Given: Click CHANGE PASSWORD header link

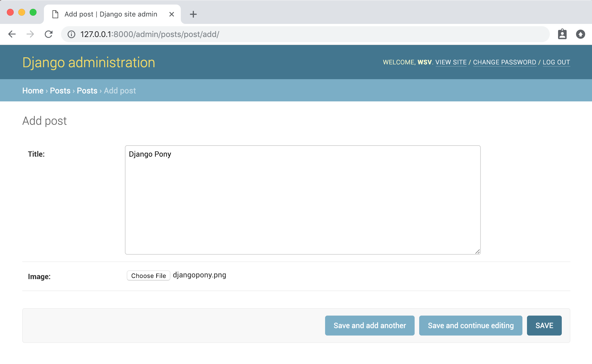Looking at the screenshot, I should coord(504,62).
